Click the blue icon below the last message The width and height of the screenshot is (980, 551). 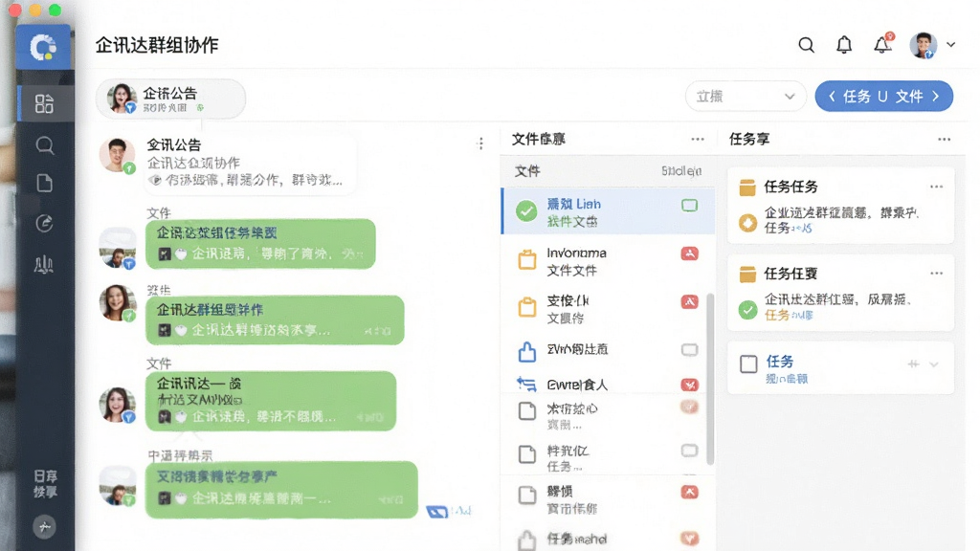436,513
